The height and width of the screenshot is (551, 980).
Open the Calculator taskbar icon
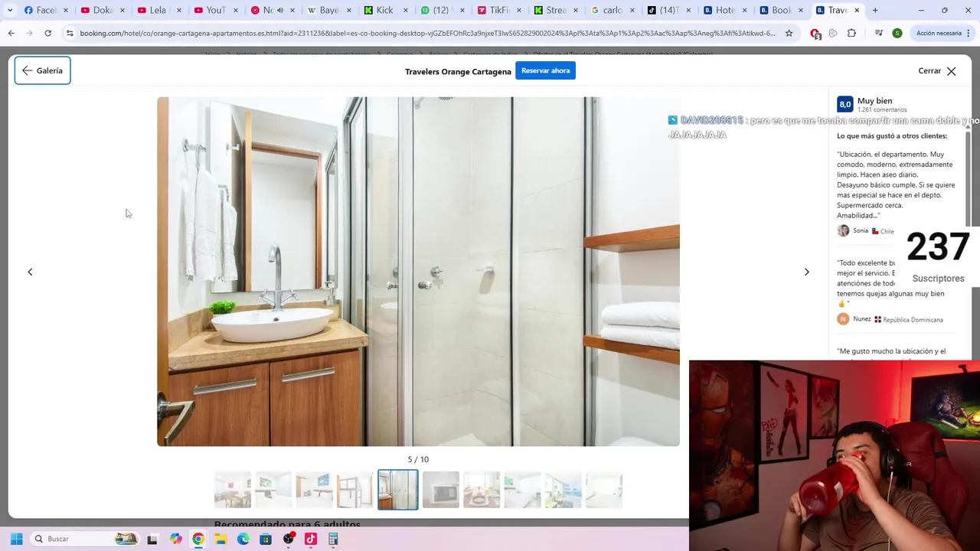[x=333, y=539]
